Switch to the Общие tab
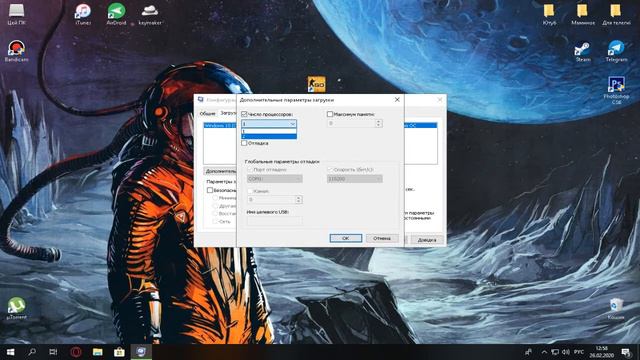Image resolution: width=640 pixels, height=360 pixels. click(207, 113)
